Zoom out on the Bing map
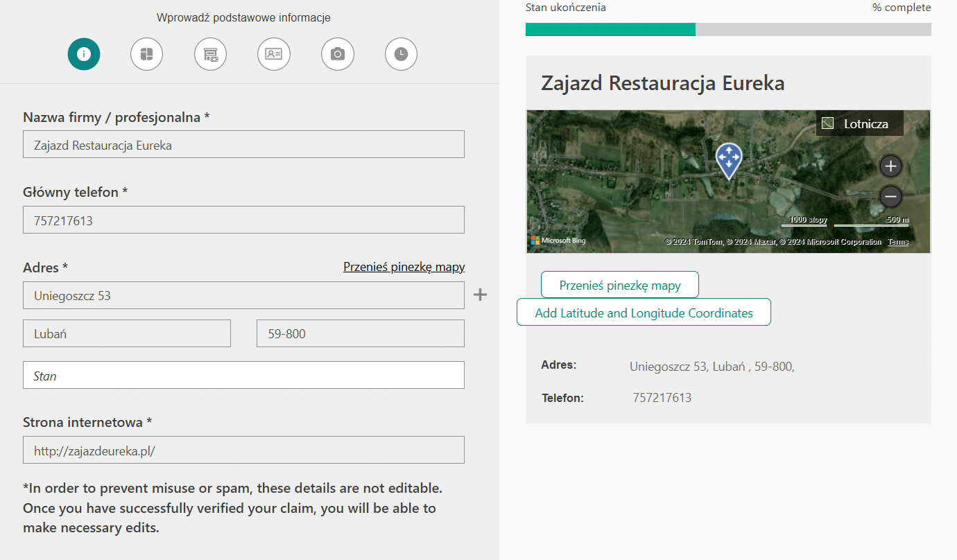The height and width of the screenshot is (560, 957). click(890, 197)
